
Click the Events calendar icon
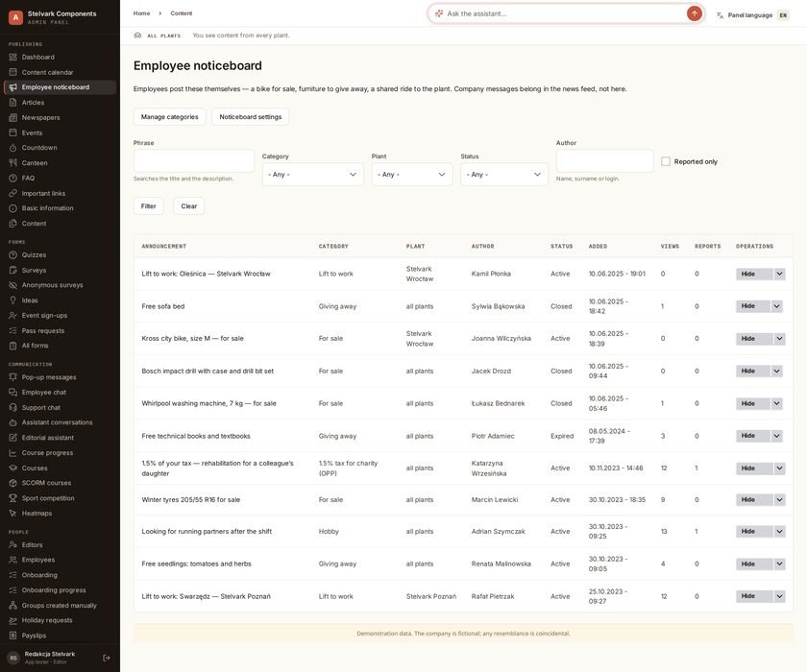point(12,132)
